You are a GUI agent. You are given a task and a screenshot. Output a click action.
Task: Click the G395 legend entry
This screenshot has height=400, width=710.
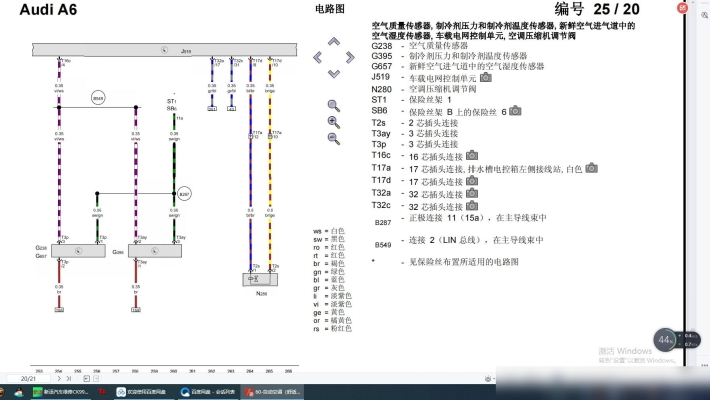449,56
